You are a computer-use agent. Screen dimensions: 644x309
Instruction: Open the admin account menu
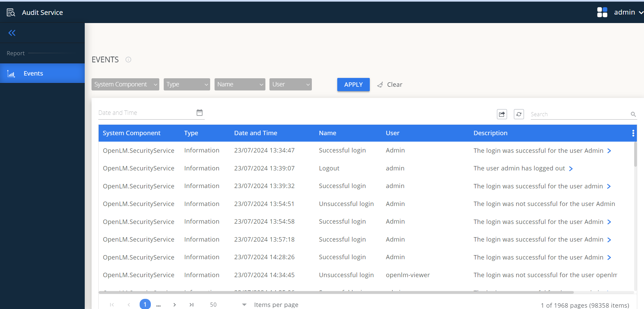[627, 12]
